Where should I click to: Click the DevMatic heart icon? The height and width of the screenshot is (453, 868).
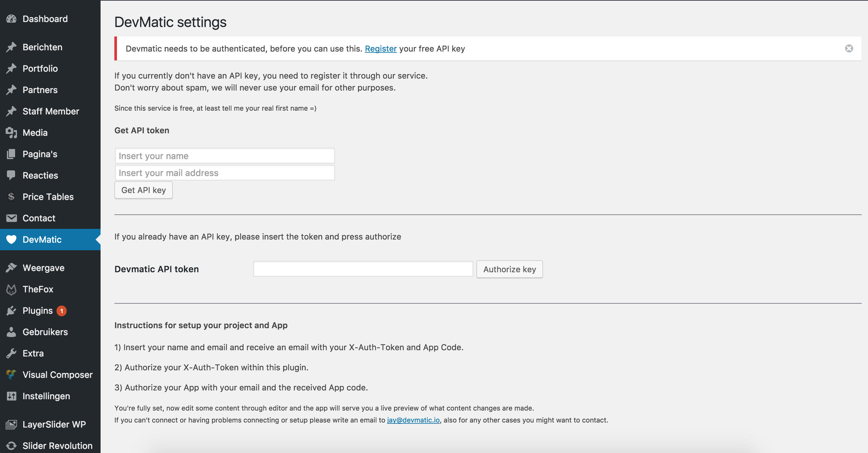pos(11,239)
